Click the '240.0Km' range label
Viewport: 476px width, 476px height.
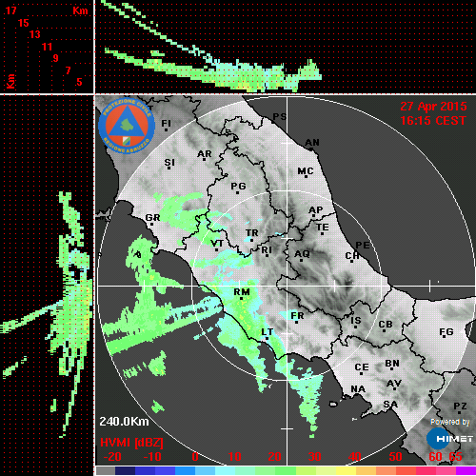(x=124, y=422)
